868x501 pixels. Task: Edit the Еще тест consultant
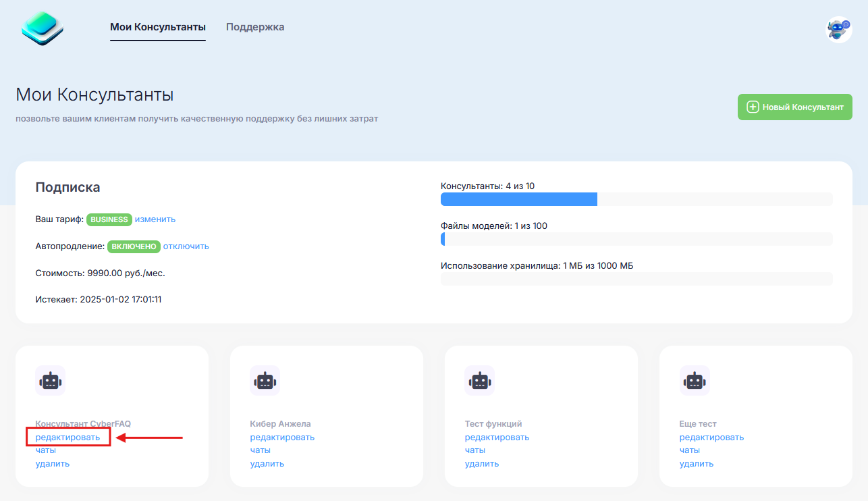point(711,437)
